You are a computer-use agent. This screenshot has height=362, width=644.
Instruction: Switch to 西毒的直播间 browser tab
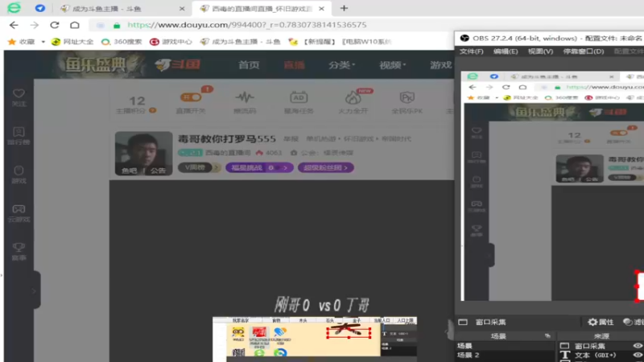(x=263, y=8)
